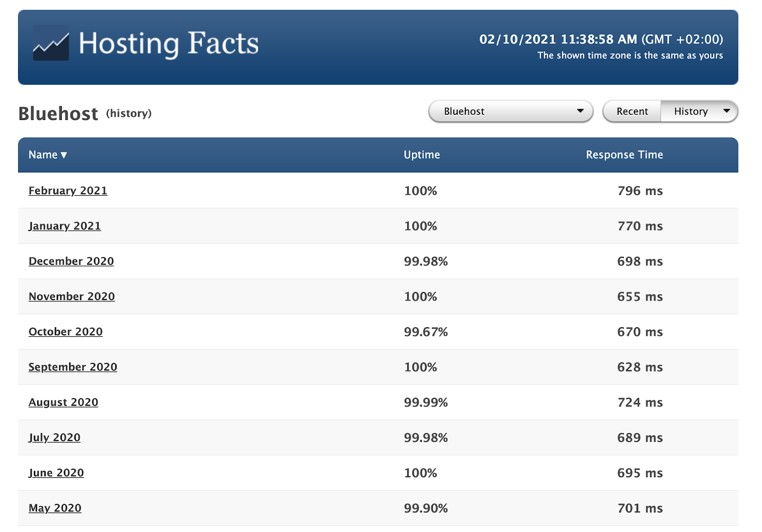Open the August 2020 report link
The width and height of the screenshot is (762, 532).
[63, 402]
